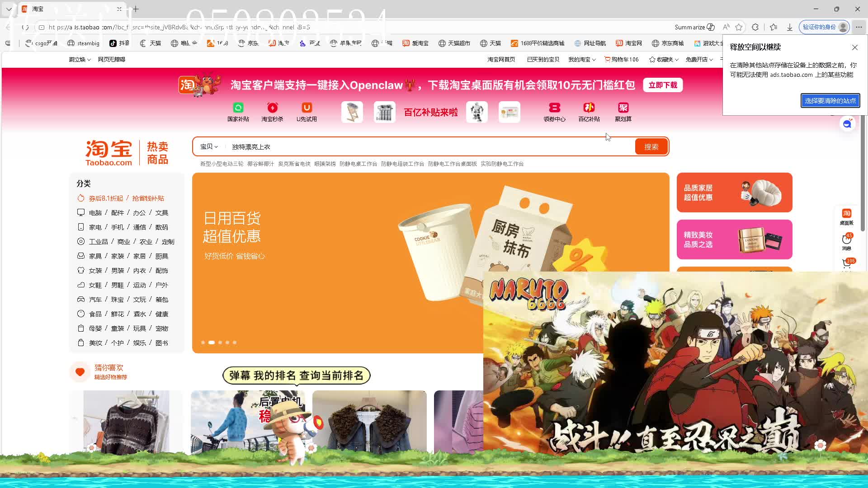Expand the 免费开店 dropdown
Viewport: 868px width, 488px height.
[700, 59]
